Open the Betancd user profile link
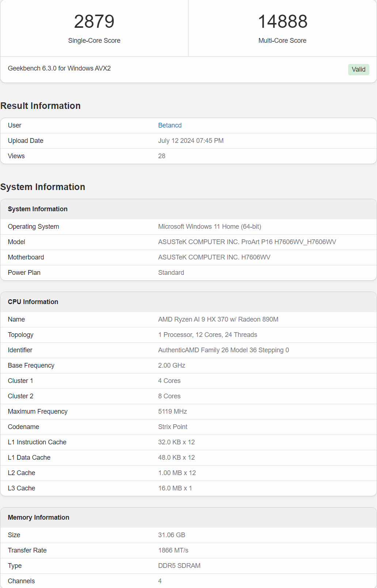 click(170, 125)
